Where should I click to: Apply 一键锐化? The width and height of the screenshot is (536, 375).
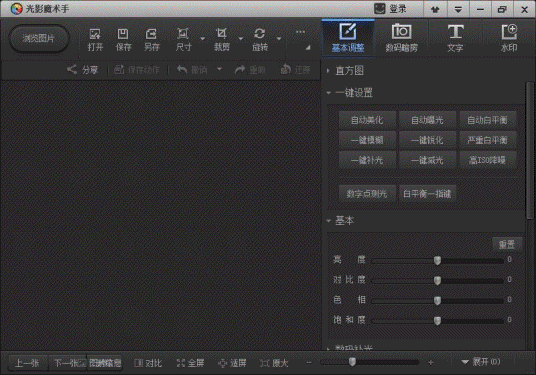427,140
